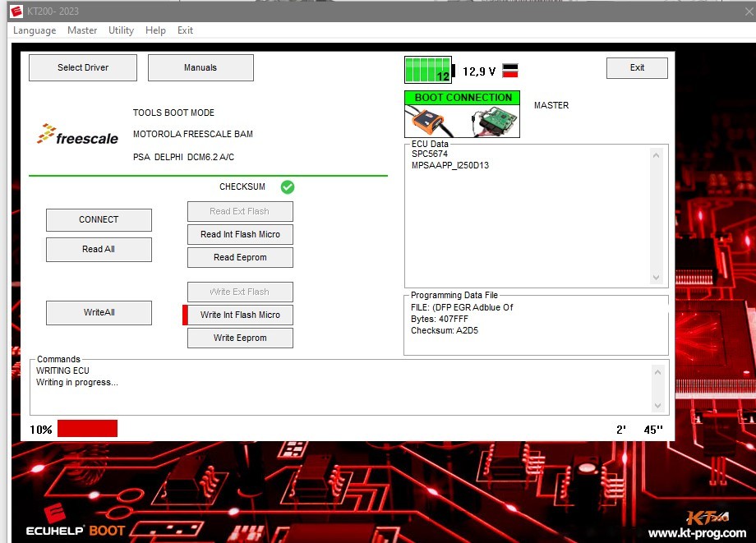Image resolution: width=756 pixels, height=543 pixels.
Task: Click the KT logo above website address
Action: [708, 518]
